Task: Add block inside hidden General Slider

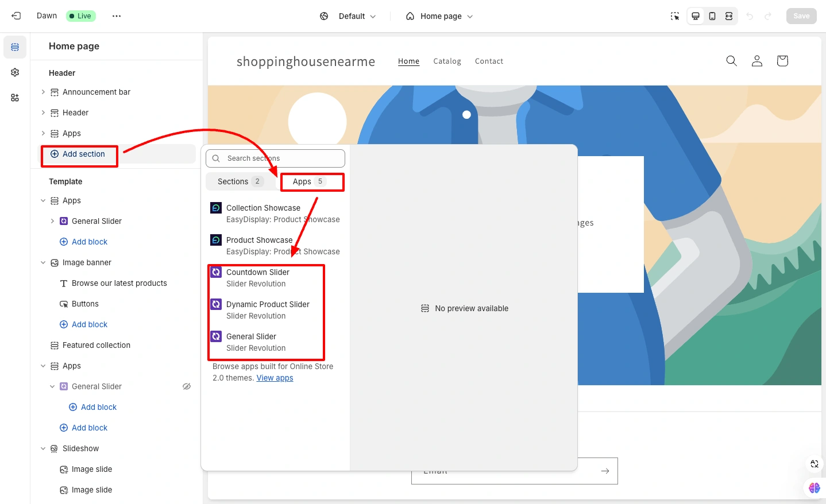Action: pos(93,407)
